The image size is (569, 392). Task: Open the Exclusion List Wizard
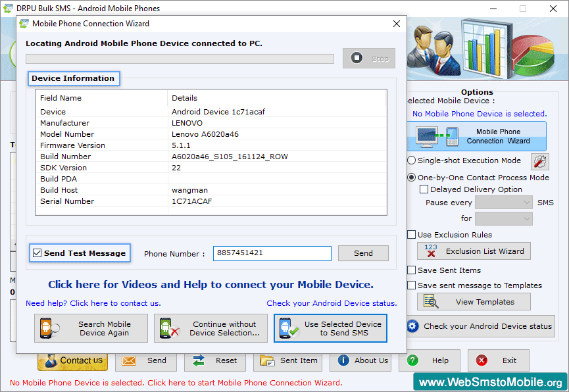pyautogui.click(x=474, y=251)
